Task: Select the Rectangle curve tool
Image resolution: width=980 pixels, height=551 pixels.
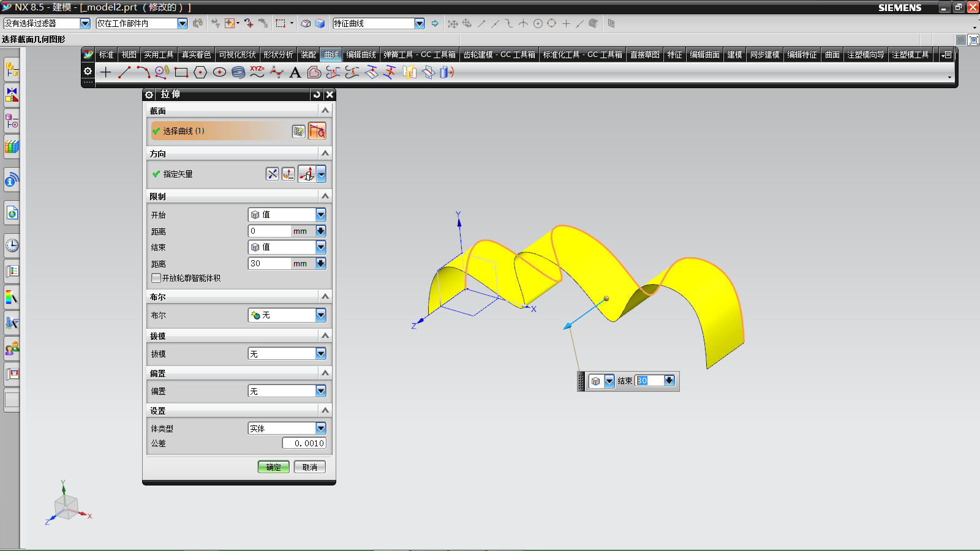Action: pos(181,72)
